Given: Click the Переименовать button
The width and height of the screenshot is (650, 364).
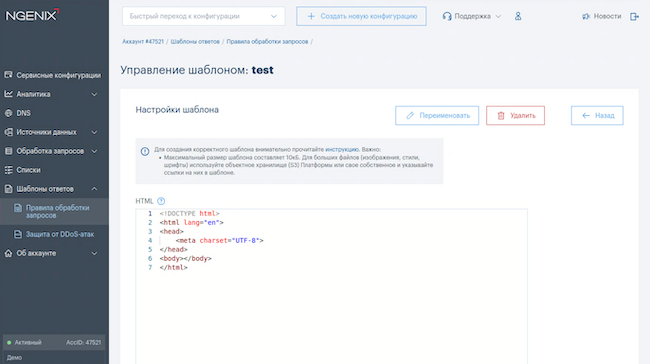Looking at the screenshot, I should tap(437, 116).
